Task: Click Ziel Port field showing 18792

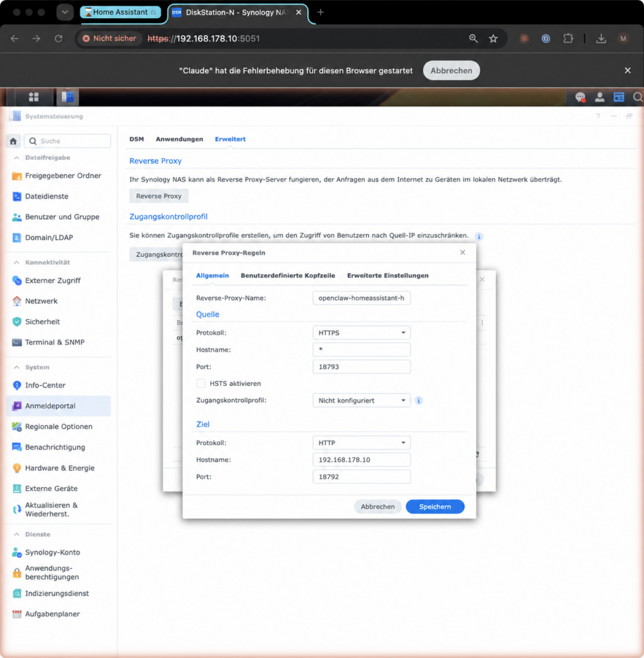Action: click(x=361, y=477)
